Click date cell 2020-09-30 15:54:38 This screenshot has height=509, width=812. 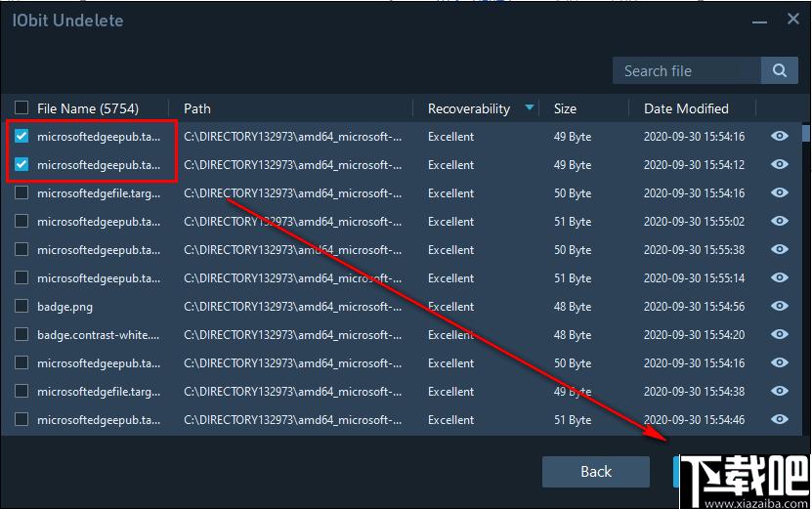coord(694,392)
